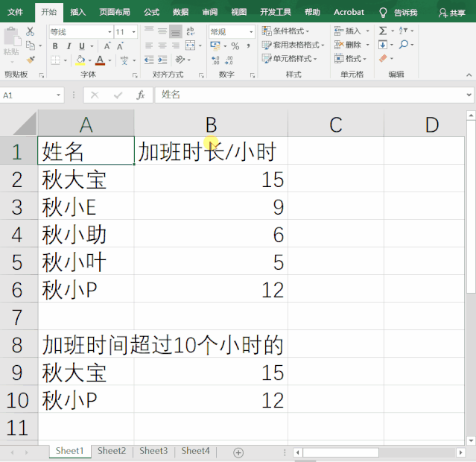This screenshot has height=462, width=476.
Task: Open 条件格式 dropdown
Action: click(x=285, y=31)
